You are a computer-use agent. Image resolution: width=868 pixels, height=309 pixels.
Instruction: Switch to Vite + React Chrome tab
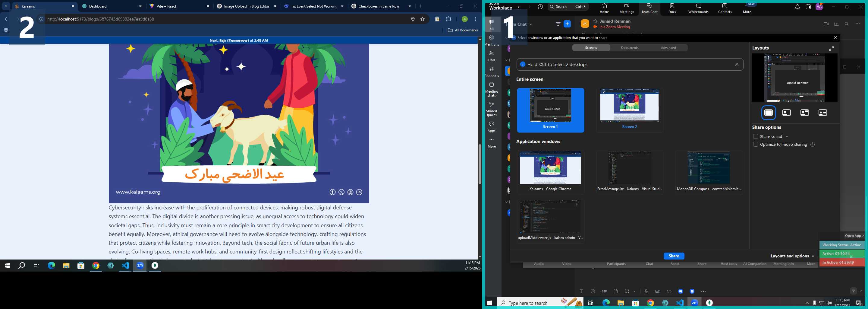tap(179, 6)
